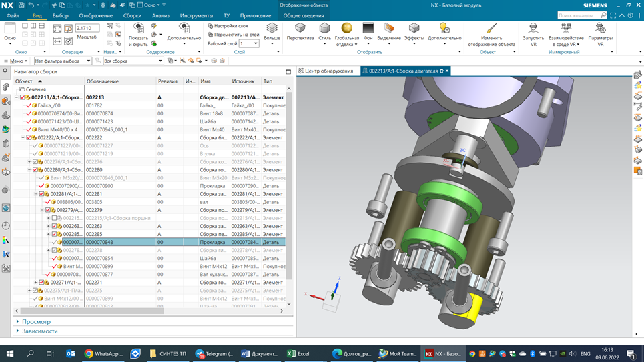Click the Дополнительно lightbulb icon
The height and width of the screenshot is (362, 644).
click(x=444, y=28)
